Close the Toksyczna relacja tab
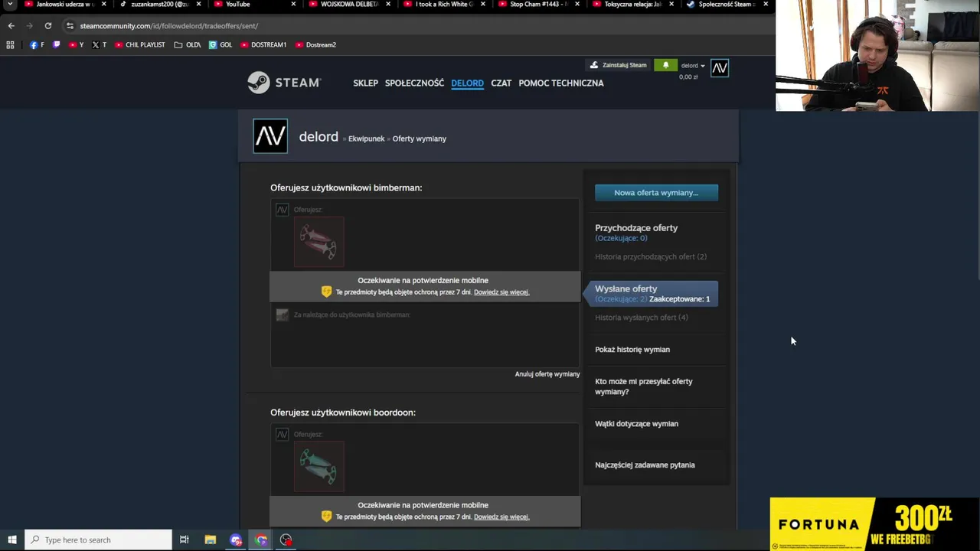Viewport: 980px width, 551px height. 671,5
